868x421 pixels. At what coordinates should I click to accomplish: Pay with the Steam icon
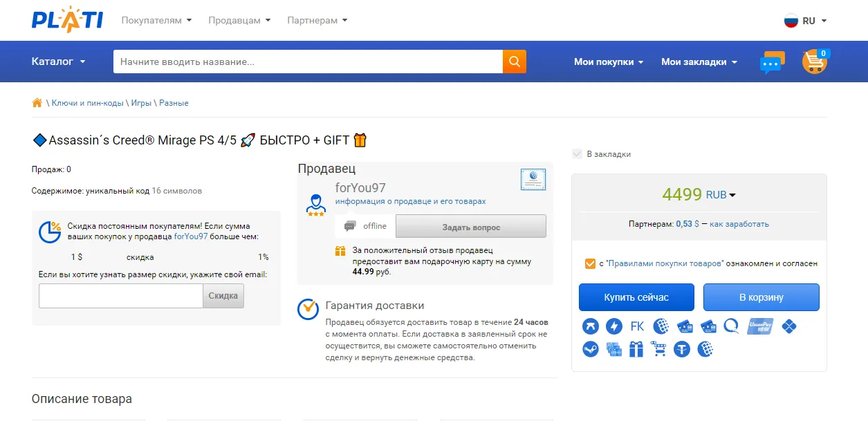(590, 349)
